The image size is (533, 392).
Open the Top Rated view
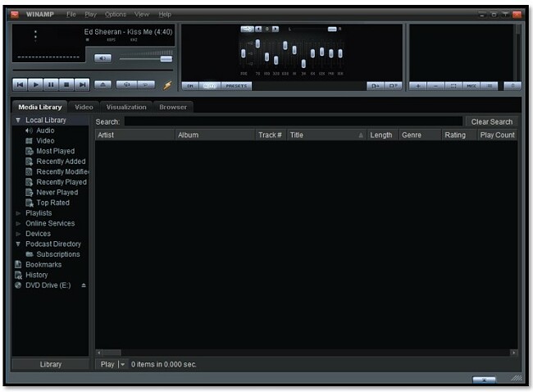52,203
